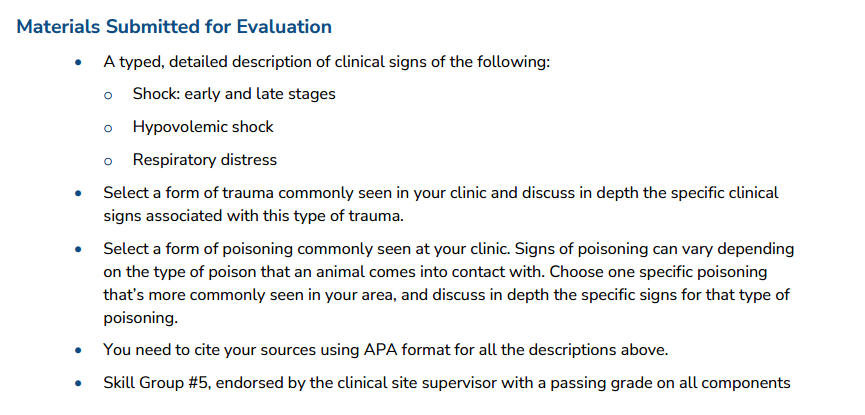Click the 'A typed, detailed description' line
865x415 pixels.
(x=327, y=62)
